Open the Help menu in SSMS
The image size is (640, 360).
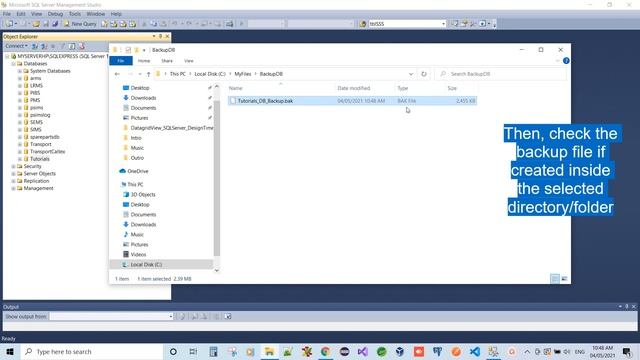click(116, 14)
